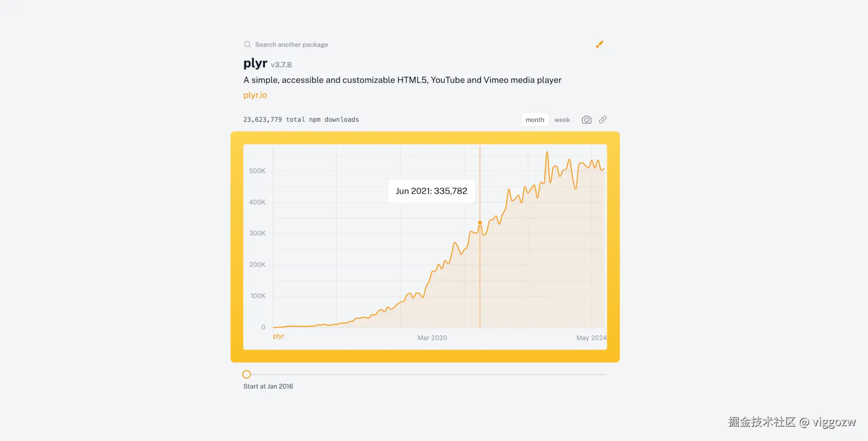868x441 pixels.
Task: Click the "Start at Jan 2016" label
Action: pos(268,386)
